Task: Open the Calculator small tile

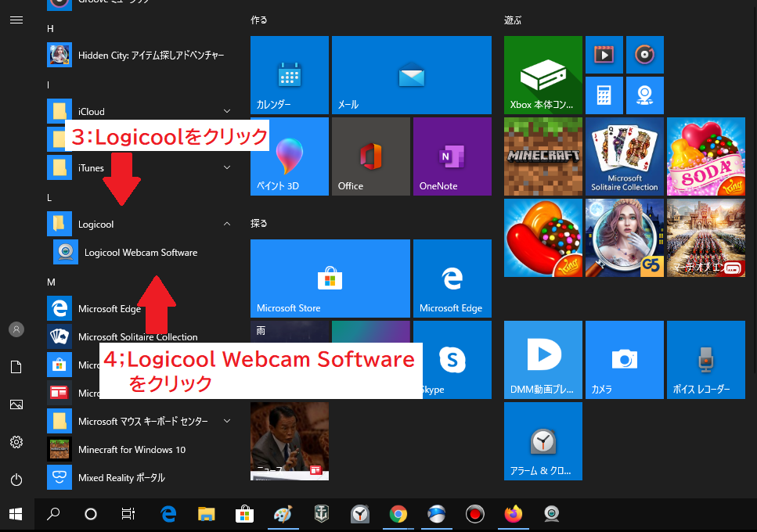Action: pos(604,95)
